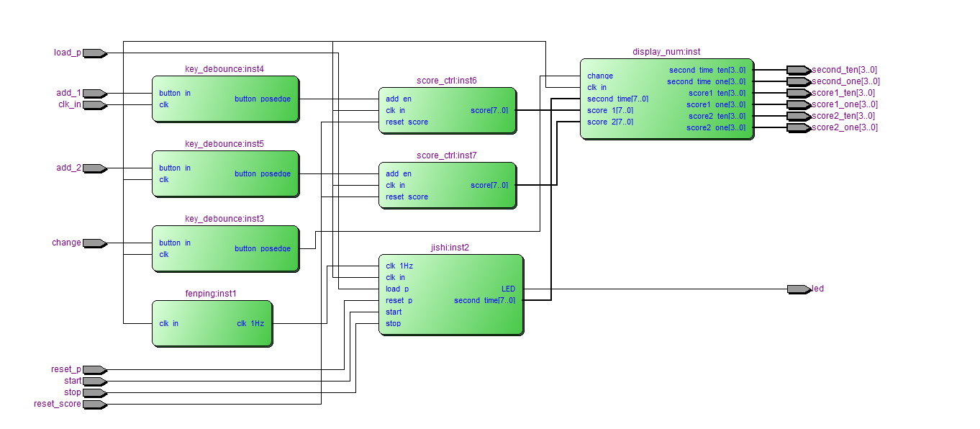Select the add_1 input pin
Viewport: 980px width, 429px height.
(95, 94)
